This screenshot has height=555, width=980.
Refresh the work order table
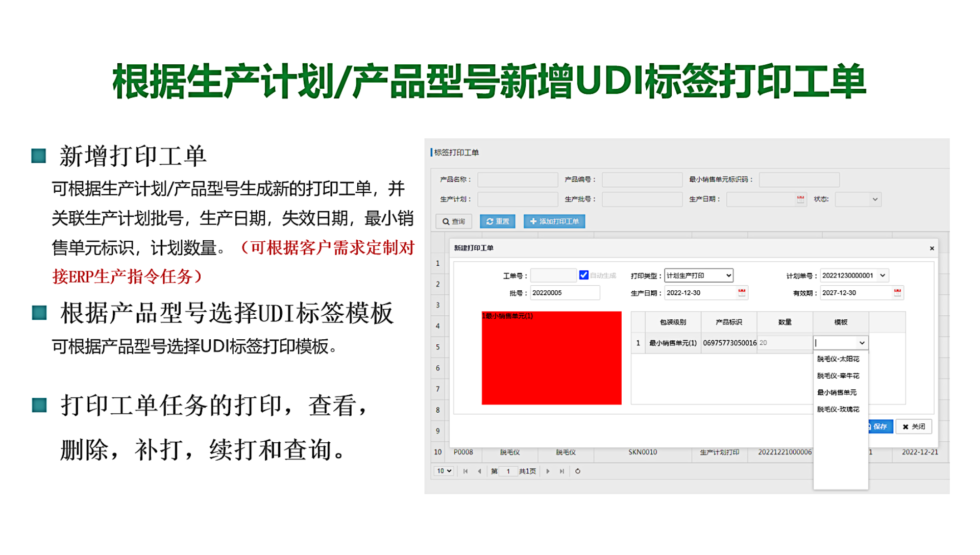point(578,471)
